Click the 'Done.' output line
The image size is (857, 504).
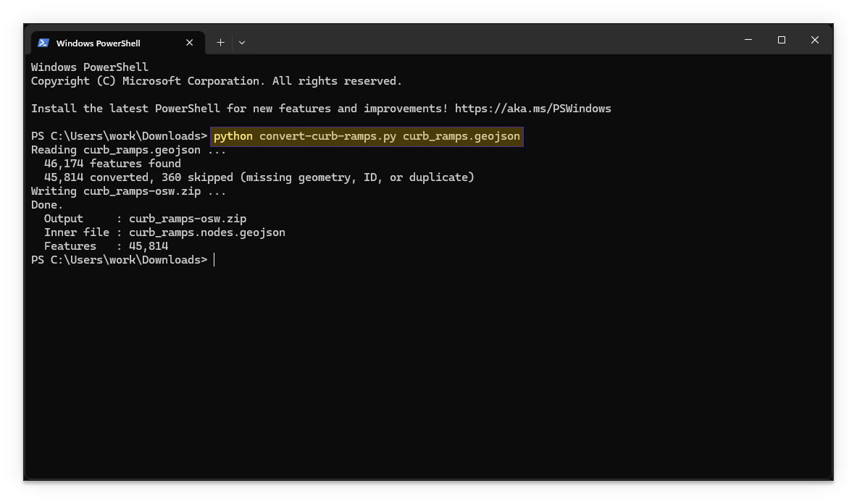[x=46, y=204]
